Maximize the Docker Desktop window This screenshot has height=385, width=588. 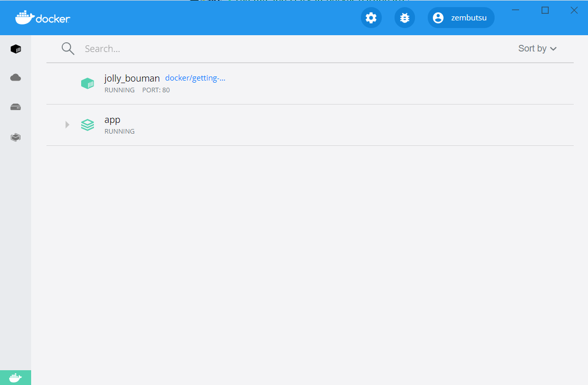pyautogui.click(x=545, y=10)
